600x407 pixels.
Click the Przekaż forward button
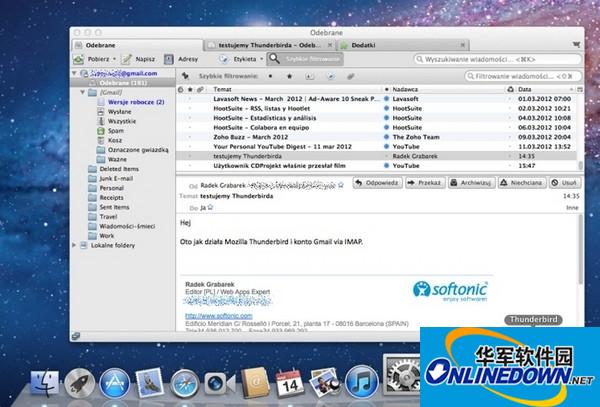click(x=425, y=183)
